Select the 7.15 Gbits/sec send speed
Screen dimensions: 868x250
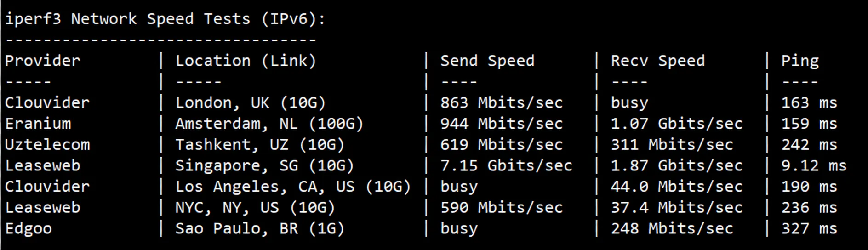pyautogui.click(x=506, y=166)
